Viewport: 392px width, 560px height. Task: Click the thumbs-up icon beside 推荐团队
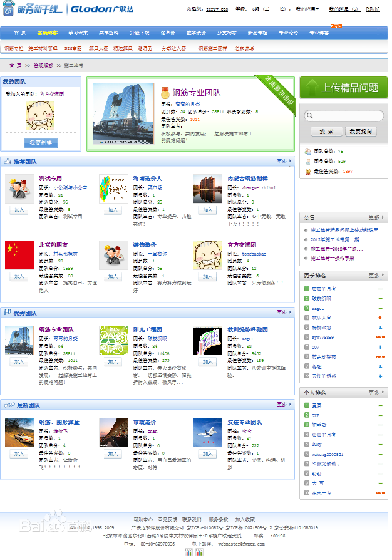(8, 162)
